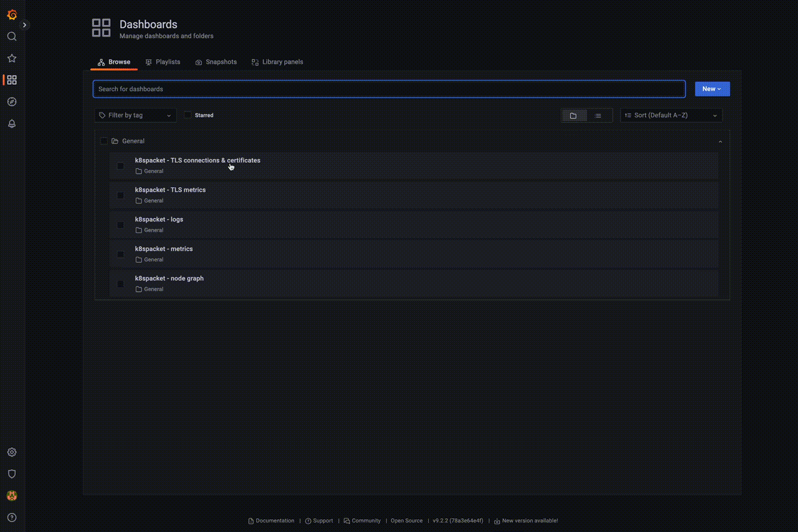
Task: Select the General folder checkbox
Action: (x=104, y=141)
